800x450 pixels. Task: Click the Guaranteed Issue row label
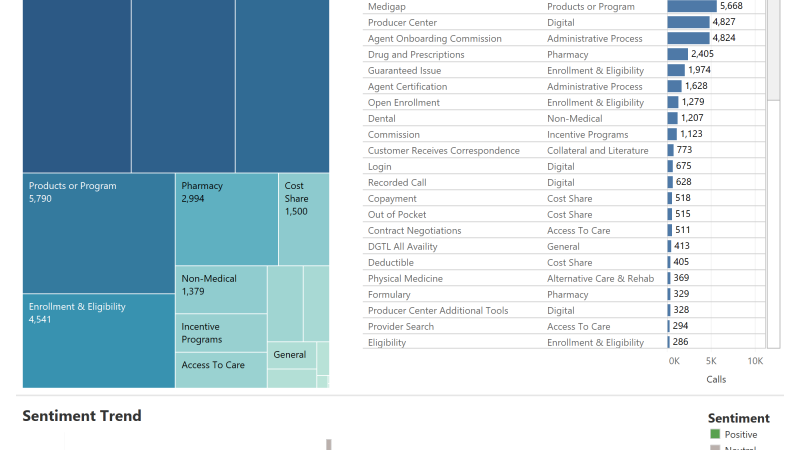click(x=404, y=70)
